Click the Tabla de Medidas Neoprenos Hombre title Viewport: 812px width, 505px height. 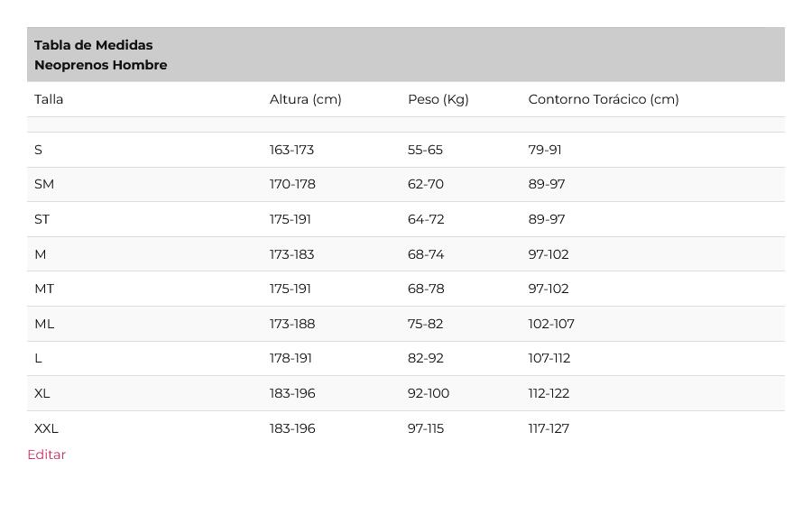coord(101,55)
